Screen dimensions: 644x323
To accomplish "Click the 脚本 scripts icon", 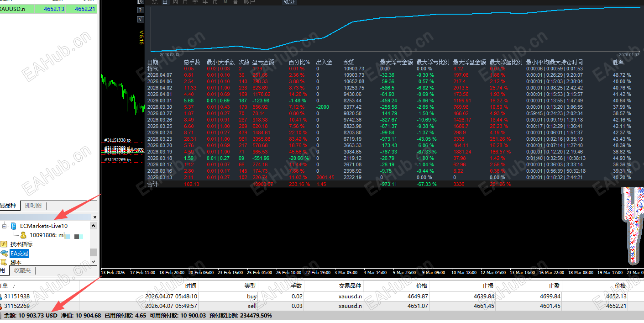I will [x=4, y=262].
